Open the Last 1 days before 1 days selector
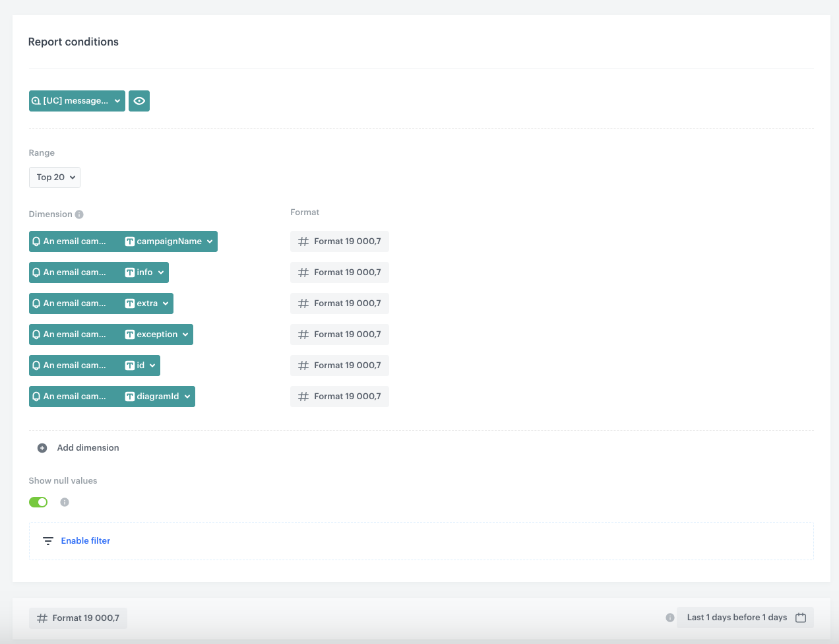This screenshot has width=839, height=644. coord(737,618)
